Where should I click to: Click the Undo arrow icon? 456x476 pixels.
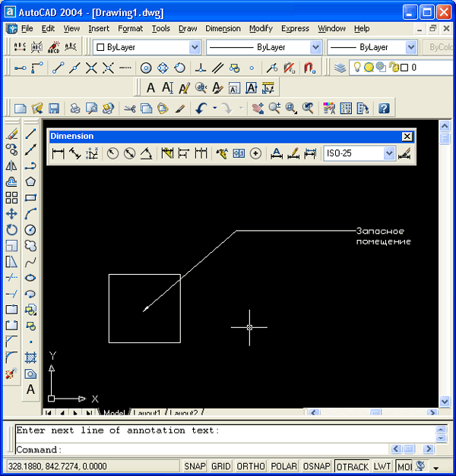201,109
